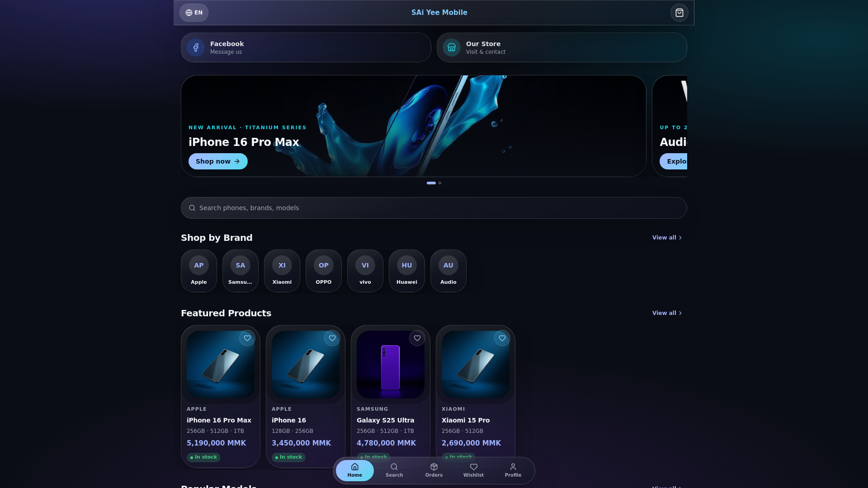Open the Facebook Message us card

pyautogui.click(x=306, y=47)
